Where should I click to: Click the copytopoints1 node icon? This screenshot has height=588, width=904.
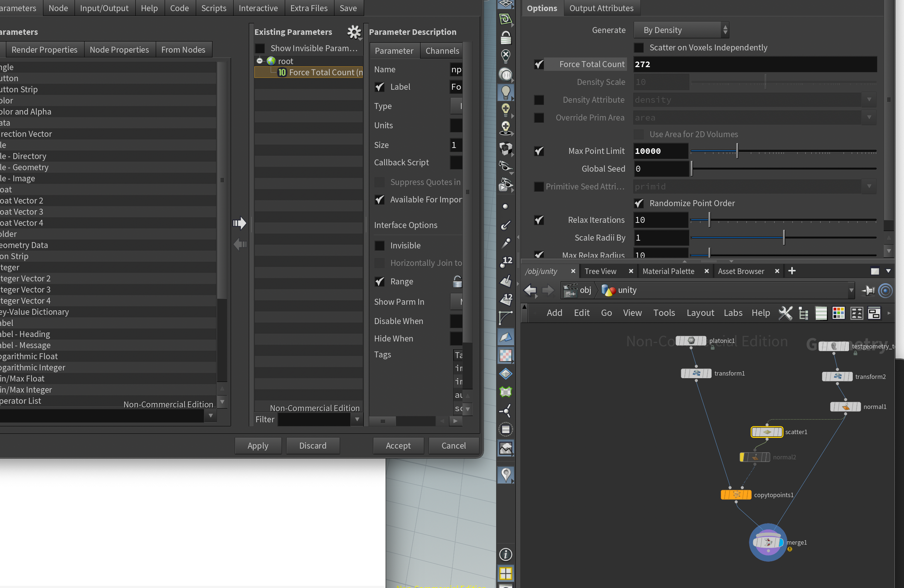736,495
